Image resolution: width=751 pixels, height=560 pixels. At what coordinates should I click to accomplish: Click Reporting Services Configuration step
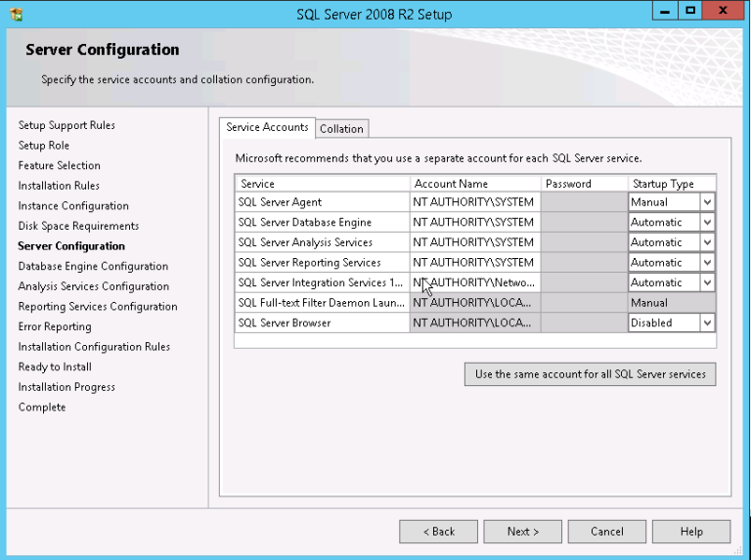pos(98,306)
